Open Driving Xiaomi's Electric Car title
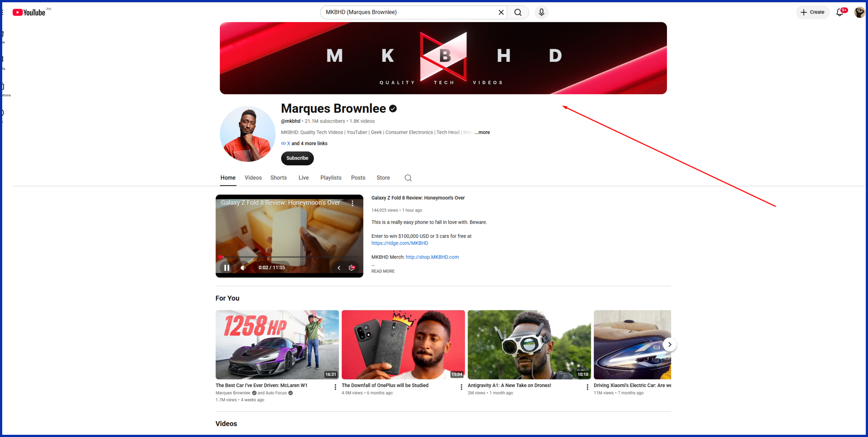This screenshot has width=868, height=437. coord(632,385)
